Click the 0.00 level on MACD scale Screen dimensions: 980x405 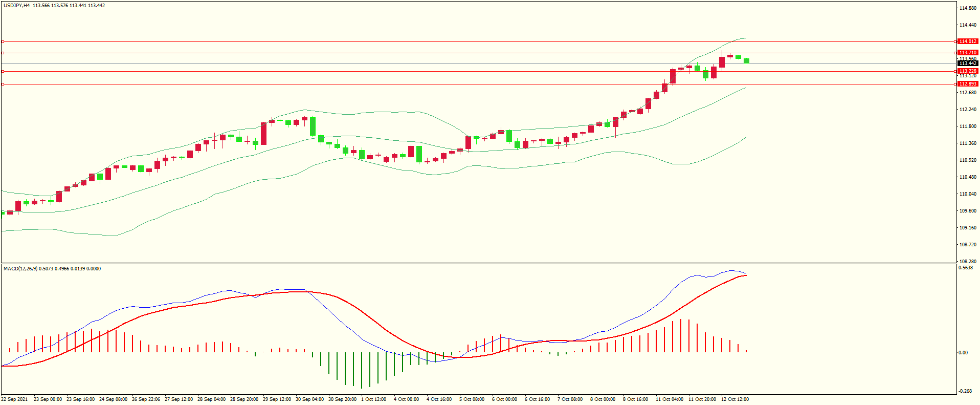pyautogui.click(x=963, y=353)
